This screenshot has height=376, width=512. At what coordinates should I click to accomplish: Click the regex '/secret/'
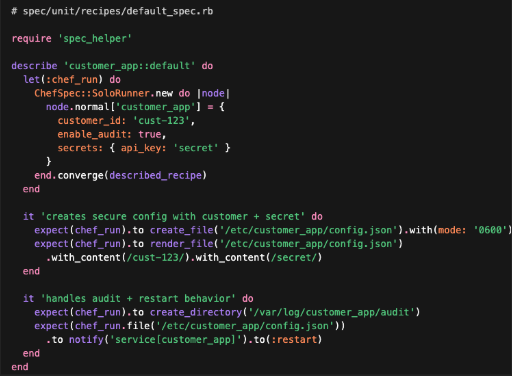pos(293,257)
